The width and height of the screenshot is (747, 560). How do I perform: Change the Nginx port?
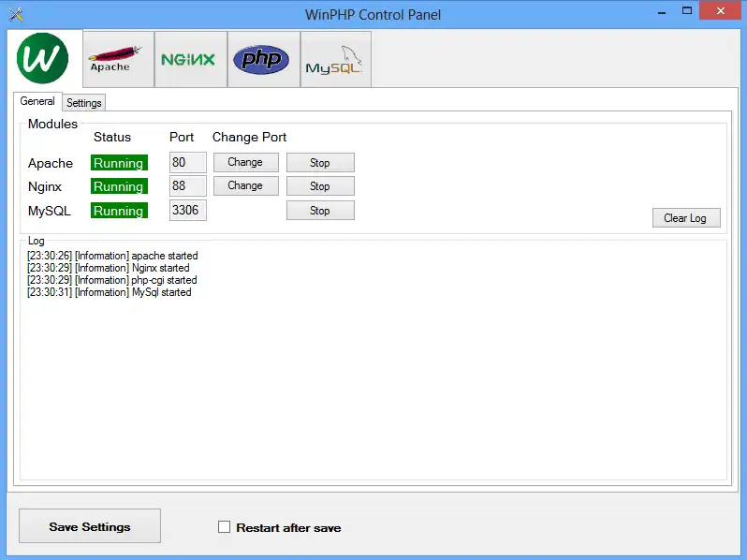pos(246,185)
